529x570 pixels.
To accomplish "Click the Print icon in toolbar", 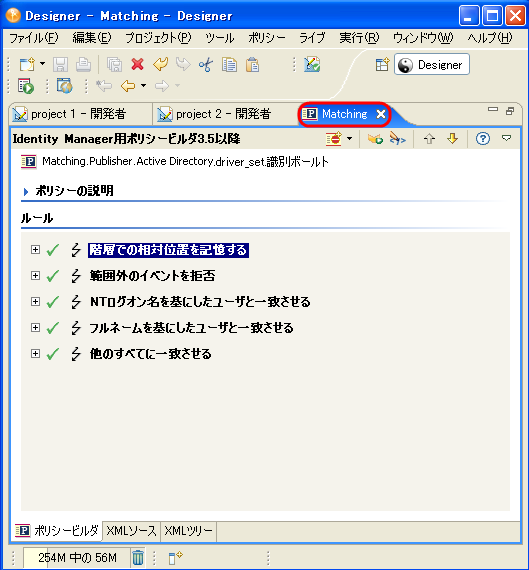I will point(83,65).
